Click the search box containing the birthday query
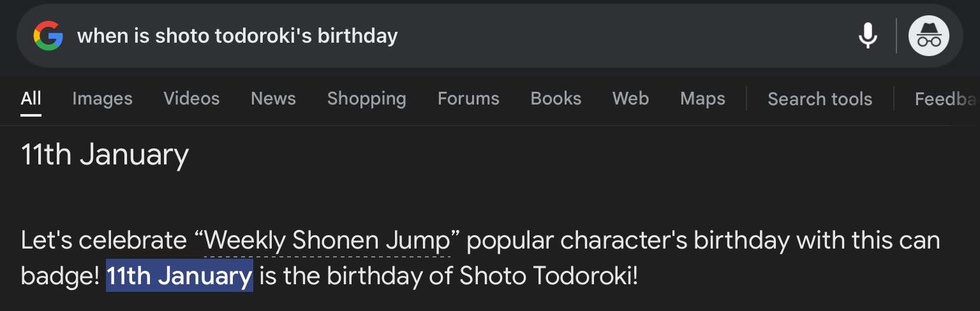 click(x=447, y=36)
